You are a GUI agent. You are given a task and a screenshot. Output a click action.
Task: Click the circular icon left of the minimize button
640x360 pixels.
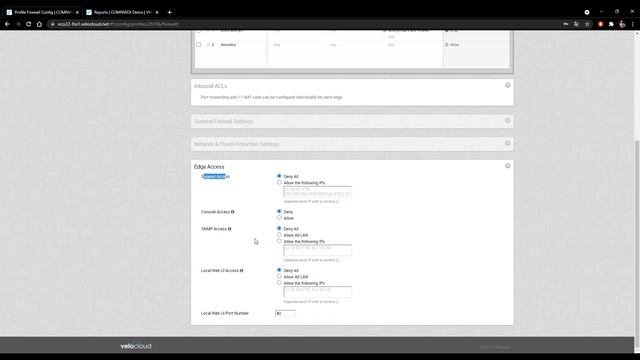587,12
